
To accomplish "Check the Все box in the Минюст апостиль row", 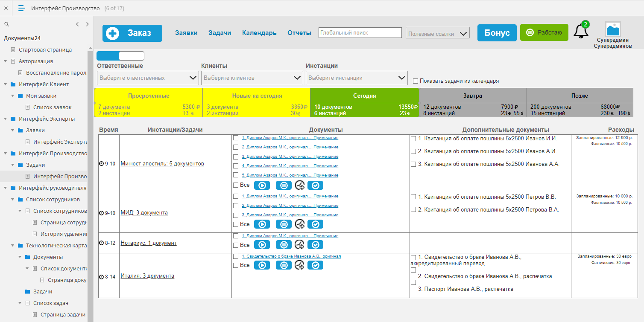I will point(236,185).
